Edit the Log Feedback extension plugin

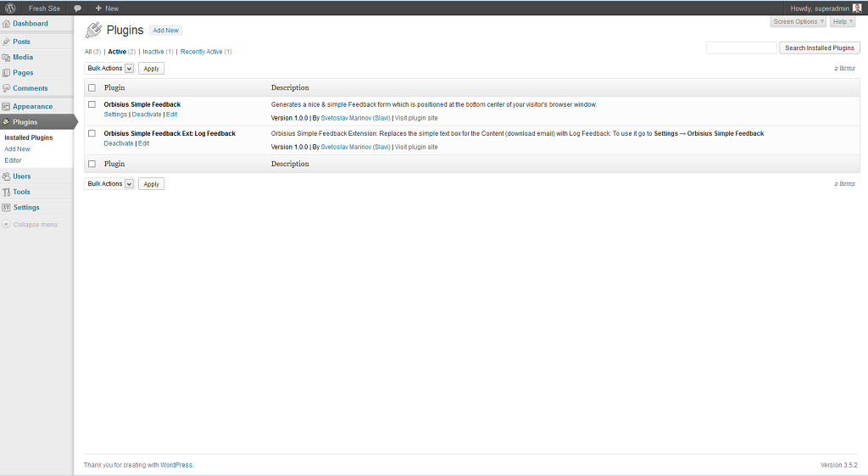pos(144,143)
